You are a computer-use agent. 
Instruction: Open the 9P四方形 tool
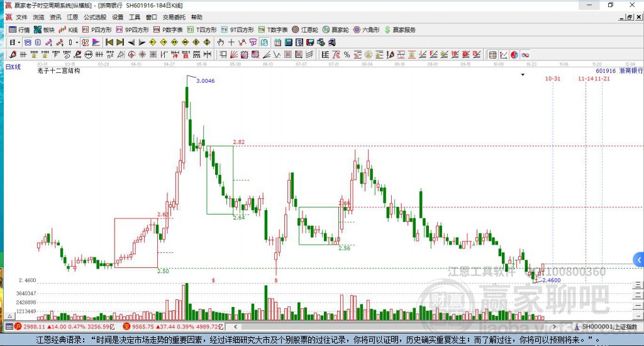pos(133,30)
